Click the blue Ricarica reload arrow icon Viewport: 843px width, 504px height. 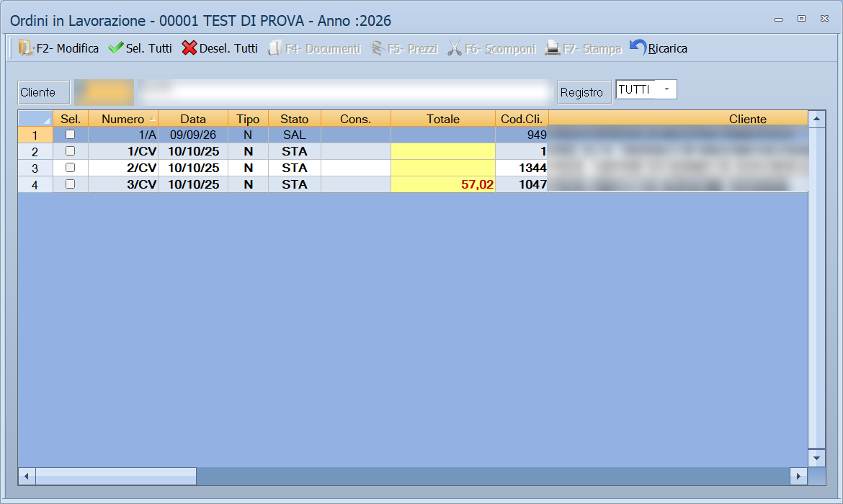pos(638,48)
